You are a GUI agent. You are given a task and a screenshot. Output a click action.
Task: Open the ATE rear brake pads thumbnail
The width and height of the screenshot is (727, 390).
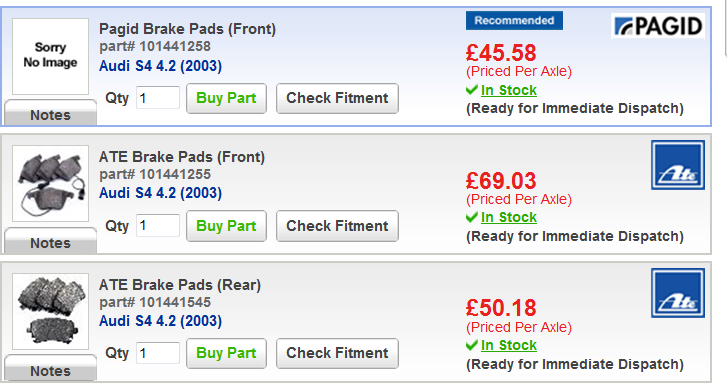(x=51, y=311)
